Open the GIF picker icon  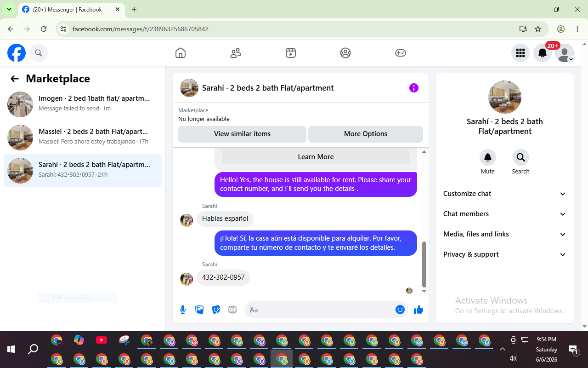coord(232,310)
